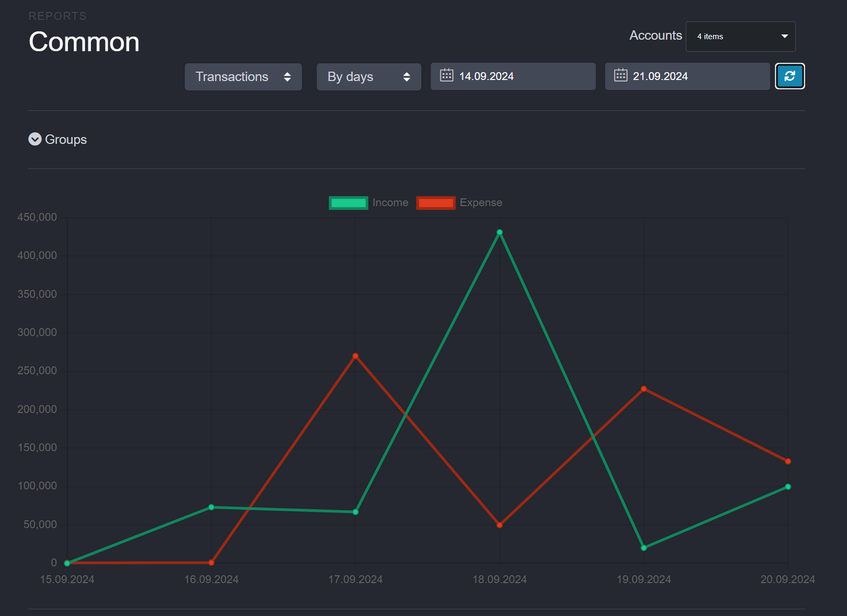Click the Accounts dropdown caret arrow

tap(784, 36)
